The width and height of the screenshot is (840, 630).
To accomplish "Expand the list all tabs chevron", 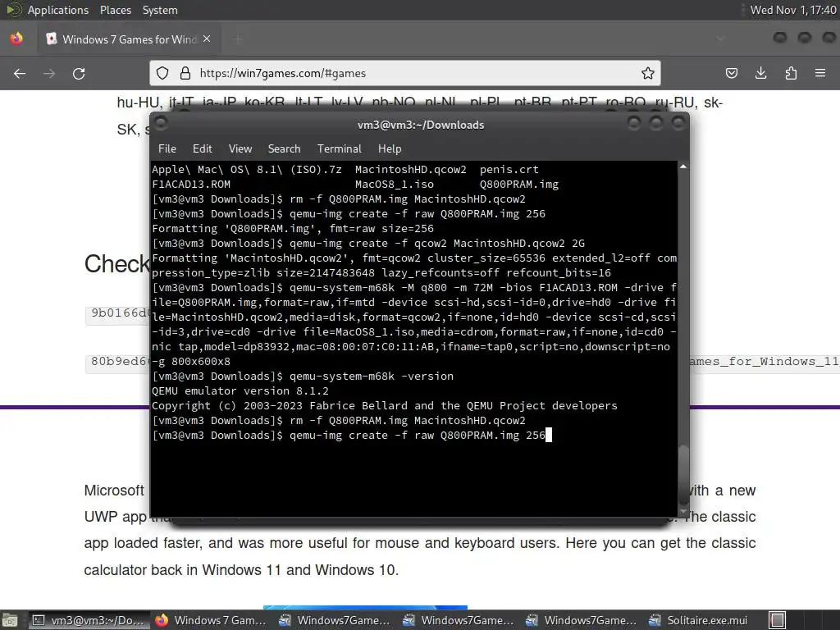I will (x=720, y=39).
